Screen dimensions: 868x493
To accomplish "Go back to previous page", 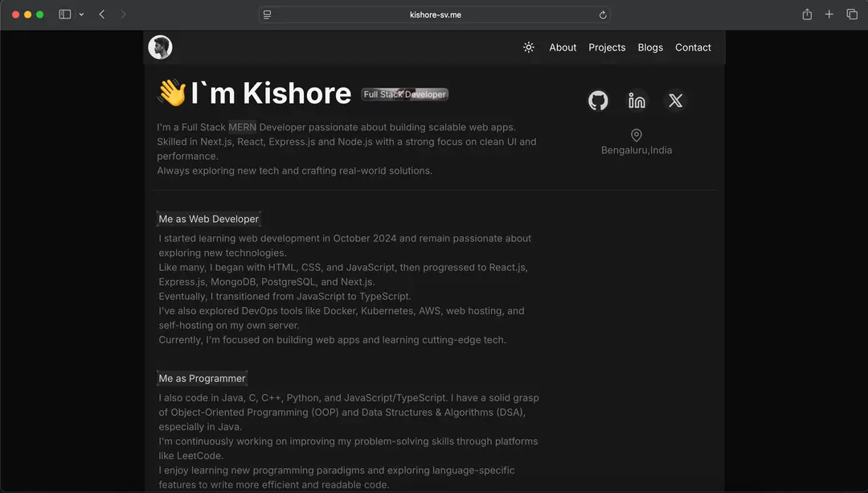I will [102, 14].
